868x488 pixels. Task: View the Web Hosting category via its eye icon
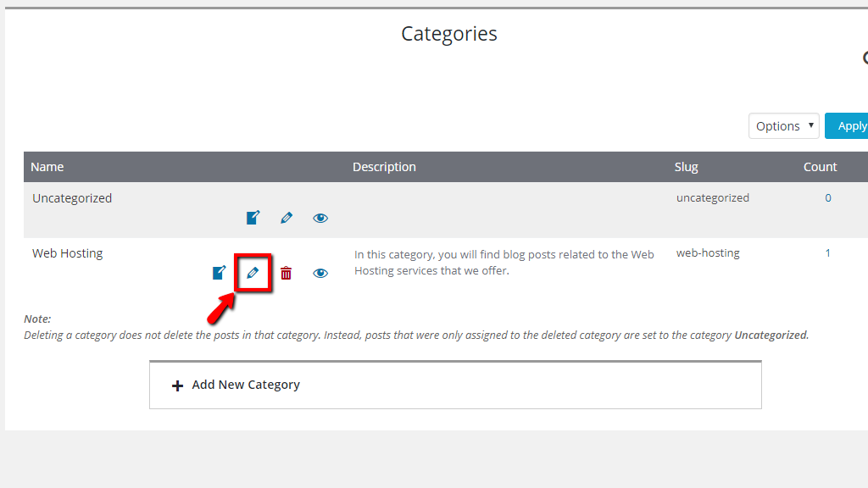tap(320, 274)
